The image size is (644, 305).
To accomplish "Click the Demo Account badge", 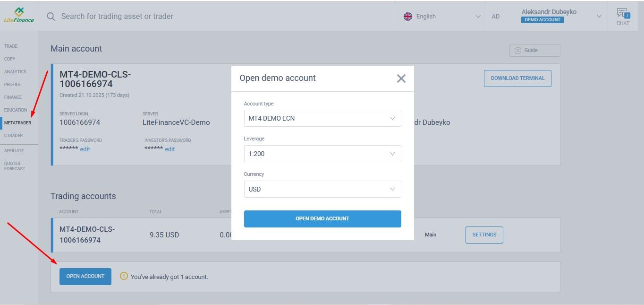I will point(542,20).
